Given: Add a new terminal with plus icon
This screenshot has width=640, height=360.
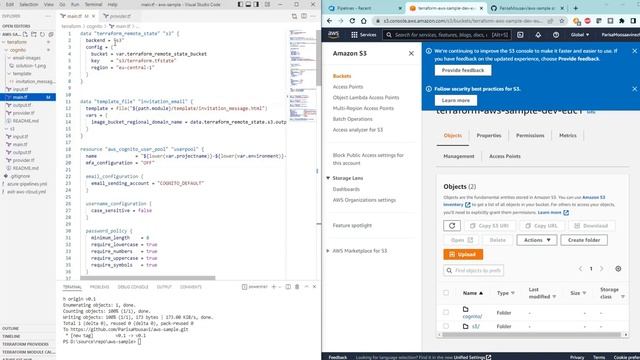Looking at the screenshot, I should coord(274,287).
